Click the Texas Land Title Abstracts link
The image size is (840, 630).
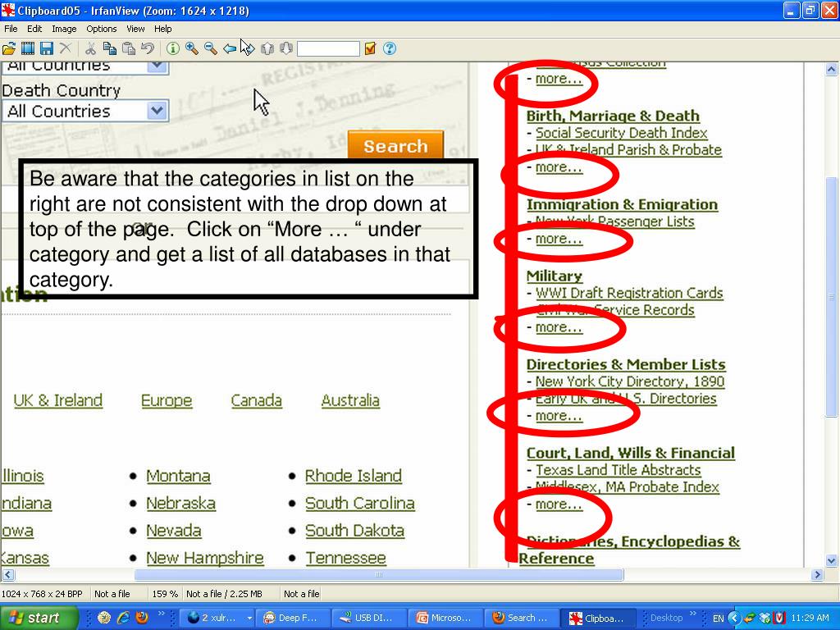(619, 470)
